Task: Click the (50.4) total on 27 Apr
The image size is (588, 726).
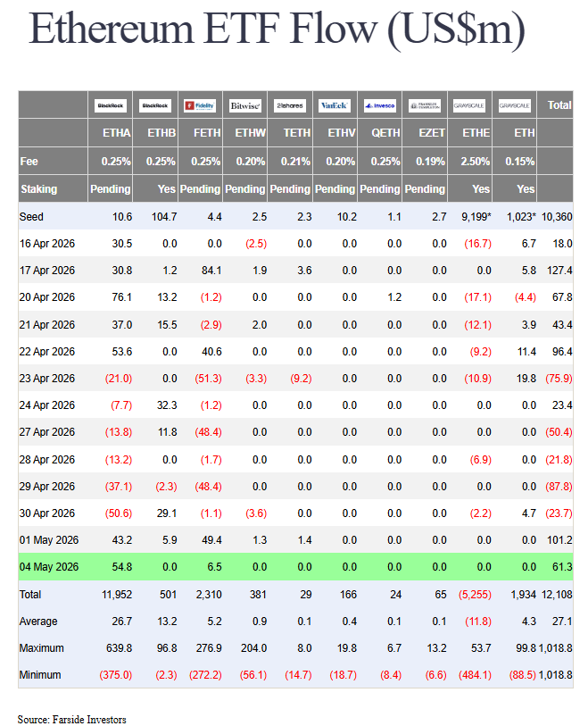Action: (x=559, y=432)
